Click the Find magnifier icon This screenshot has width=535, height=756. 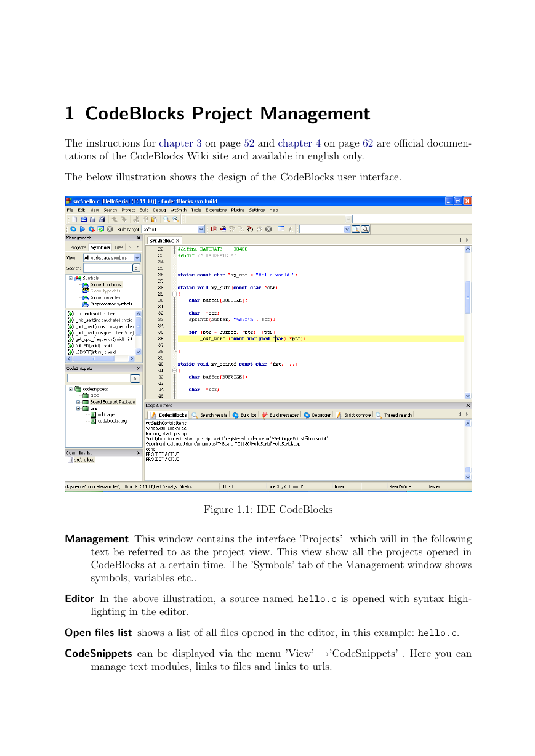tap(166, 219)
